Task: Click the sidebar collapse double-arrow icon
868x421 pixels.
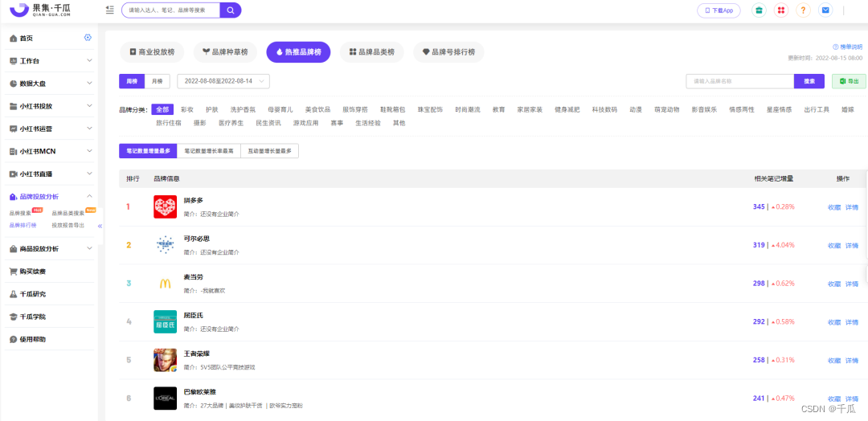Action: pyautogui.click(x=100, y=226)
